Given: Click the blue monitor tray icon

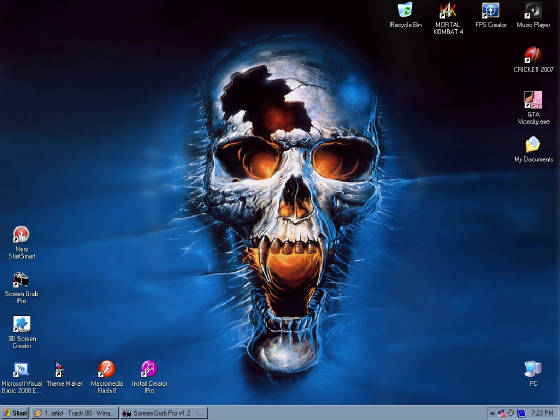Looking at the screenshot, I should [521, 413].
